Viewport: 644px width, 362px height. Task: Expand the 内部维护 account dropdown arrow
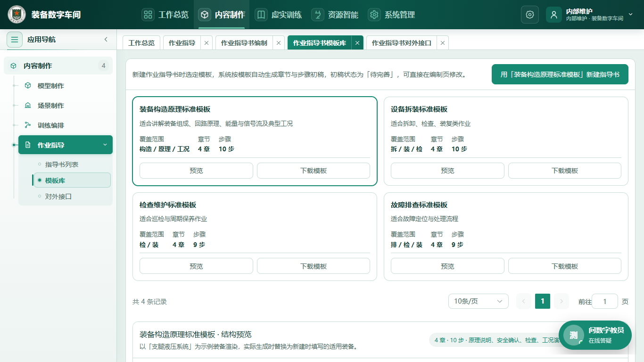(631, 15)
